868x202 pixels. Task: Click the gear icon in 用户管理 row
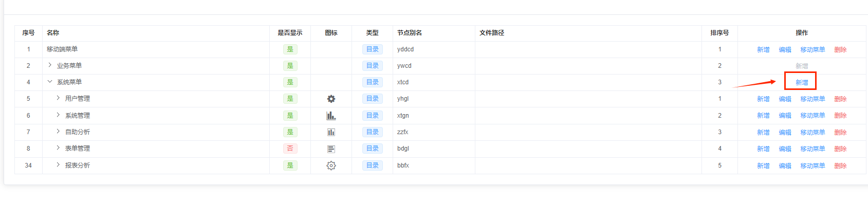331,99
